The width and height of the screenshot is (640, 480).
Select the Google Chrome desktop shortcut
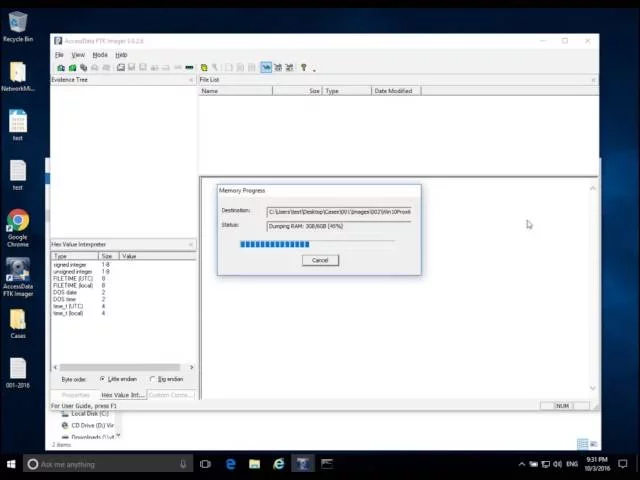[x=18, y=228]
